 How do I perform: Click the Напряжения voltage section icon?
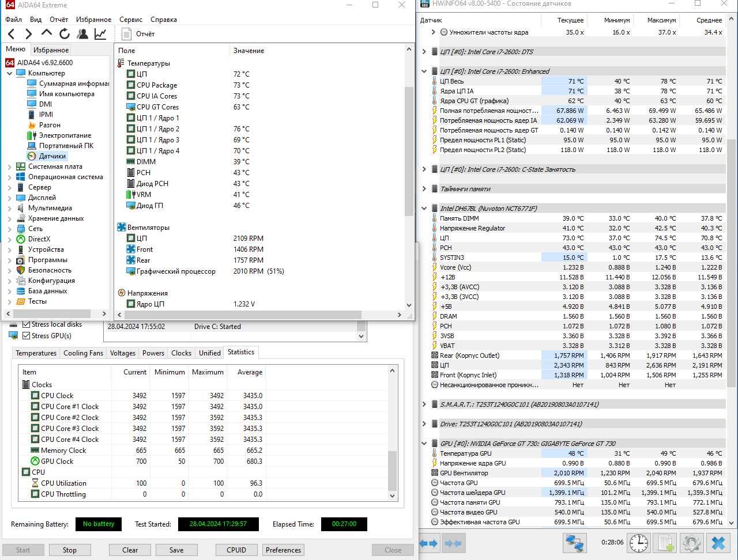point(122,293)
